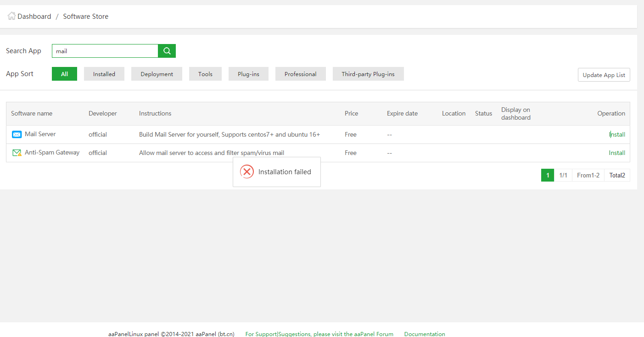Click the Mail Server envelope icon
The image size is (644, 337).
17,134
